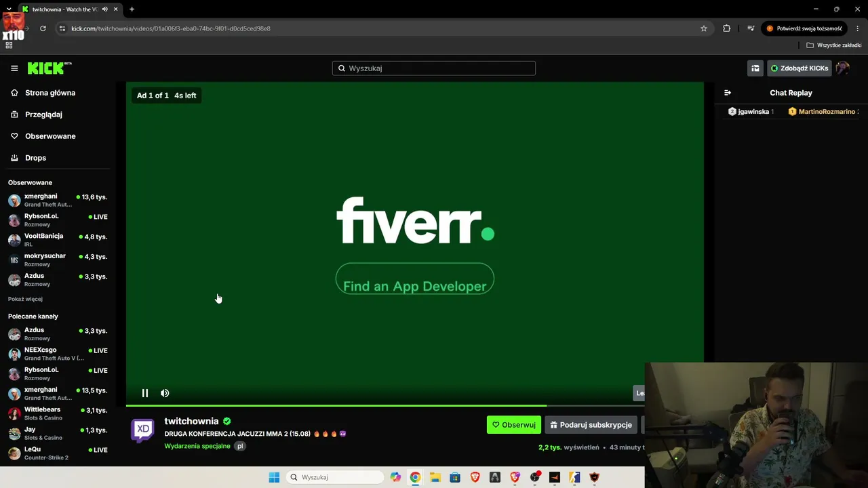
Task: Click Find an App Developer ad button
Action: pyautogui.click(x=415, y=279)
